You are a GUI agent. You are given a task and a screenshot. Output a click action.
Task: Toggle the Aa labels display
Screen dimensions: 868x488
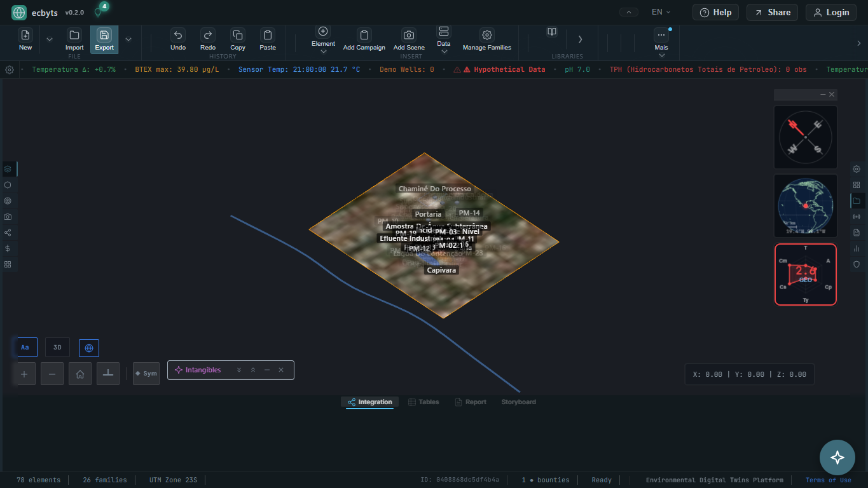click(25, 348)
